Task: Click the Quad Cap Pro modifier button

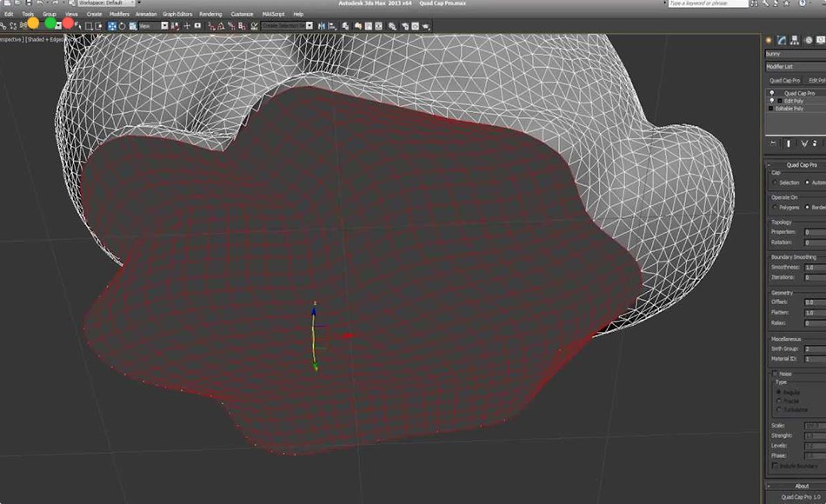Action: coord(785,80)
